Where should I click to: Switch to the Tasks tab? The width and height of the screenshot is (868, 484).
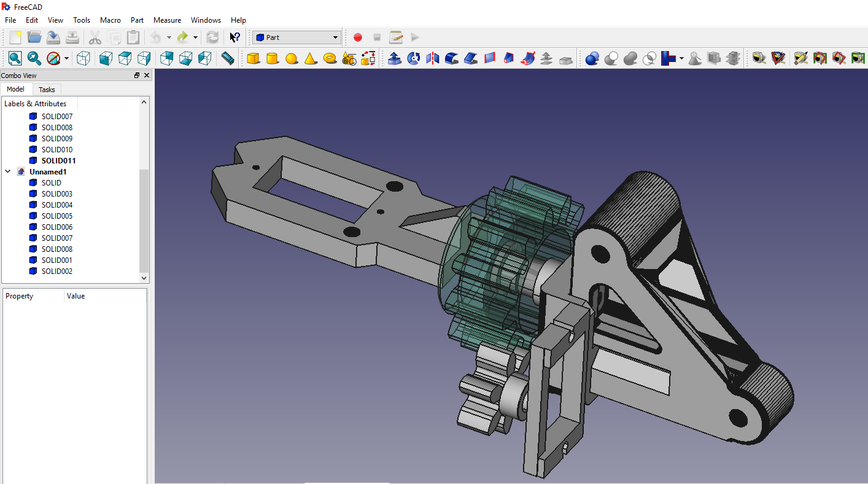47,90
